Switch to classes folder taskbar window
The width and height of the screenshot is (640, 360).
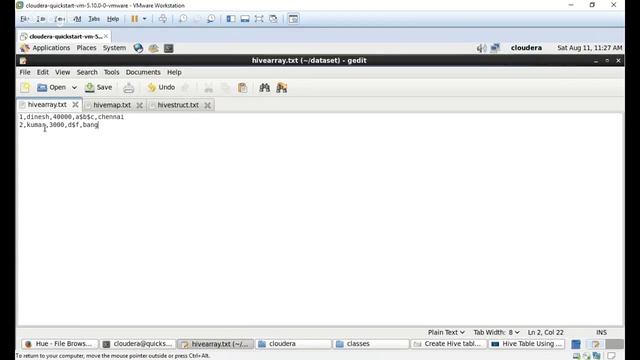(371, 344)
